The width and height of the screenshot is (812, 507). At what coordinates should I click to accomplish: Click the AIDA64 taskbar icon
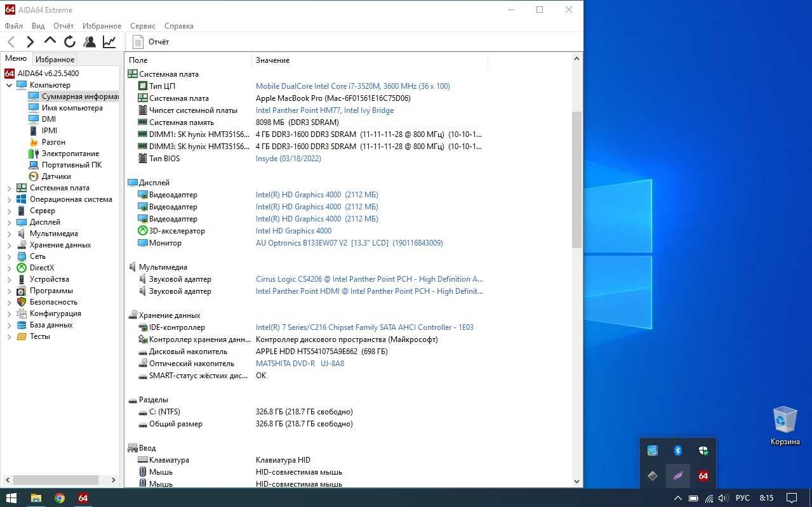click(x=83, y=498)
